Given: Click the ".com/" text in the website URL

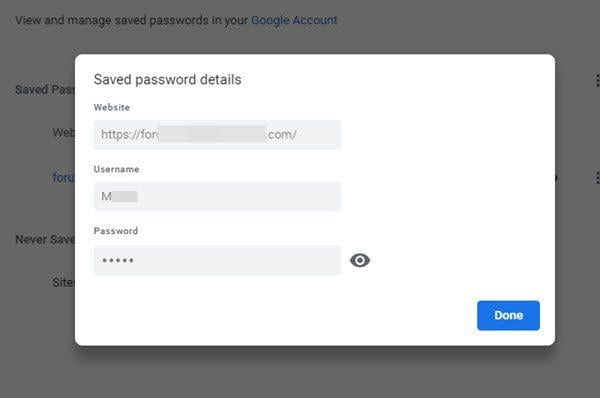Looking at the screenshot, I should (x=282, y=135).
